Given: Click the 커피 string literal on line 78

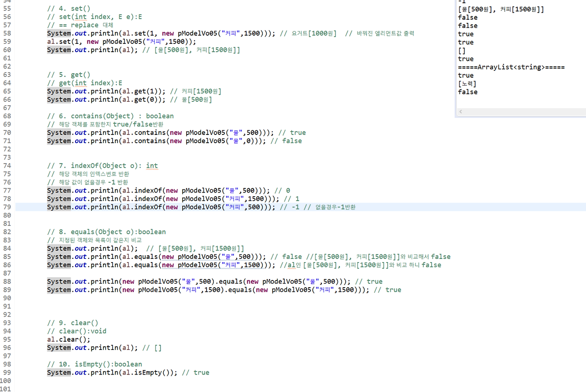Looking at the screenshot, I should (x=234, y=199).
